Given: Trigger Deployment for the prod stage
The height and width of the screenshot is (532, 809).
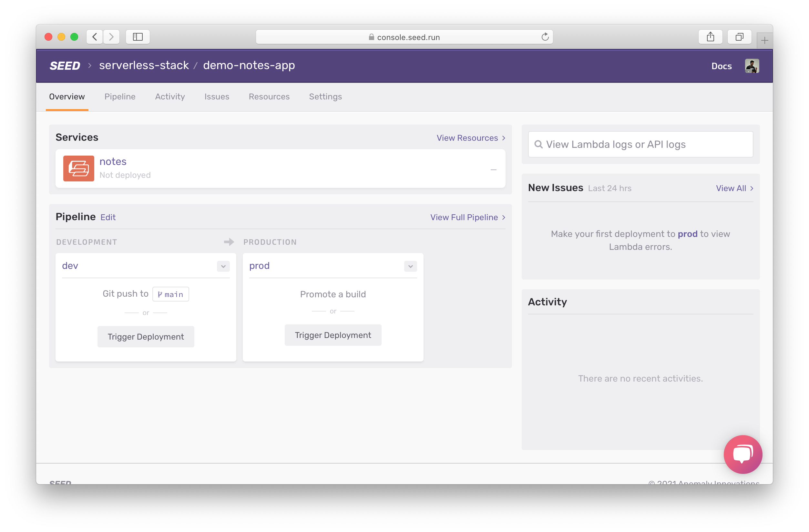Looking at the screenshot, I should coord(333,335).
